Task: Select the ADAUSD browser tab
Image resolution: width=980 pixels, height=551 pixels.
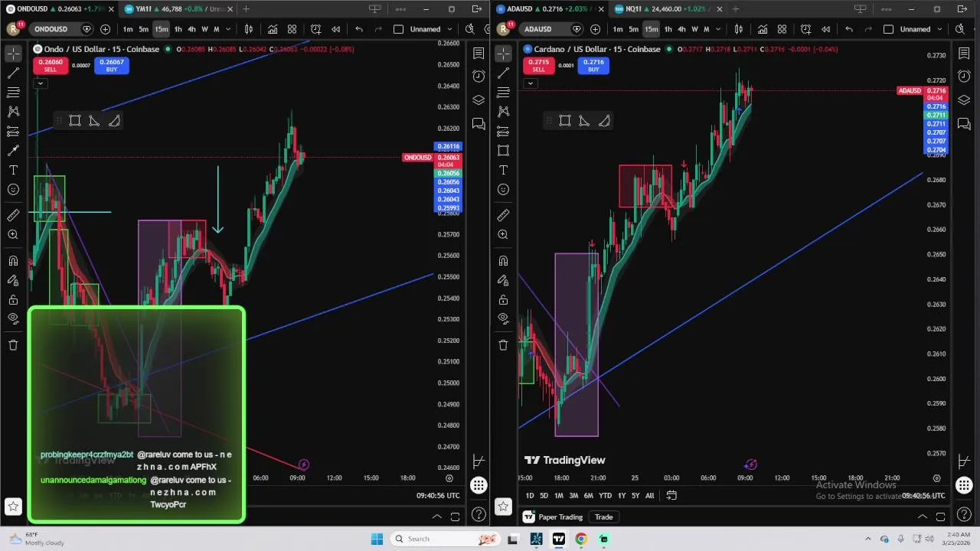Action: pyautogui.click(x=551, y=9)
